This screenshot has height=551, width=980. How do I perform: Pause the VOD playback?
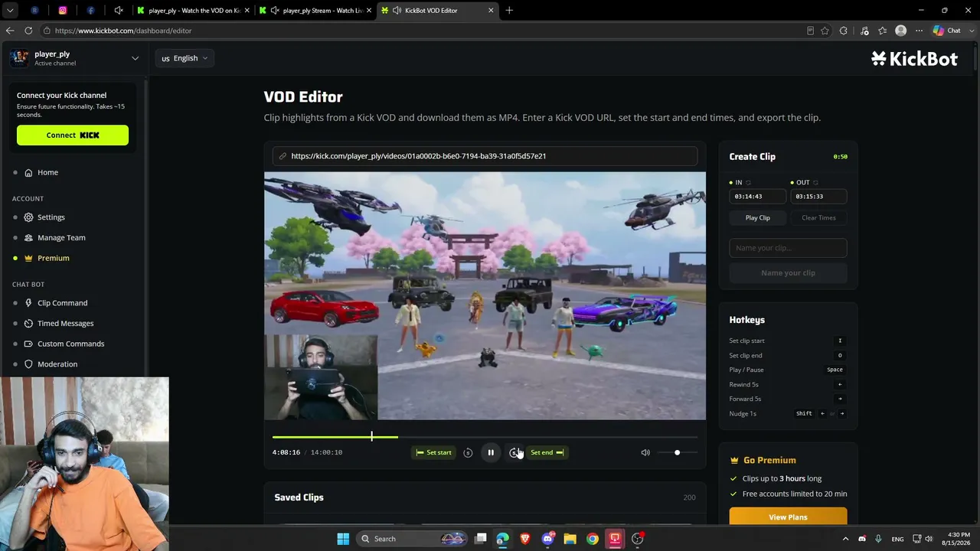tap(491, 452)
